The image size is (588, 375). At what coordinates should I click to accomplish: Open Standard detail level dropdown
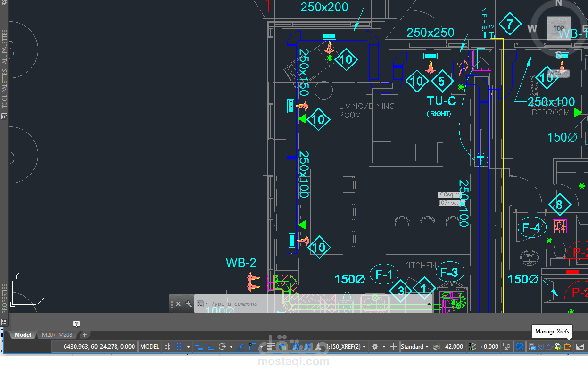pyautogui.click(x=415, y=347)
